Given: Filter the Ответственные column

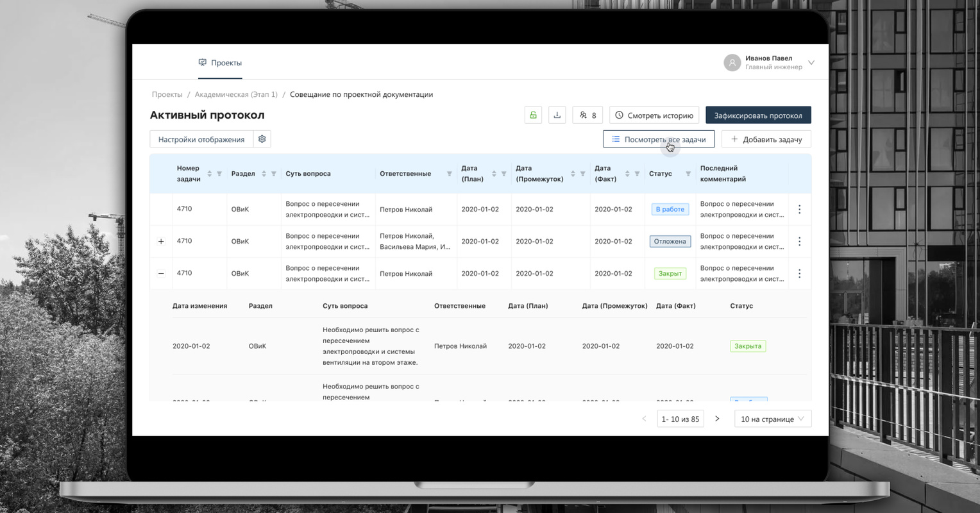Looking at the screenshot, I should (449, 174).
